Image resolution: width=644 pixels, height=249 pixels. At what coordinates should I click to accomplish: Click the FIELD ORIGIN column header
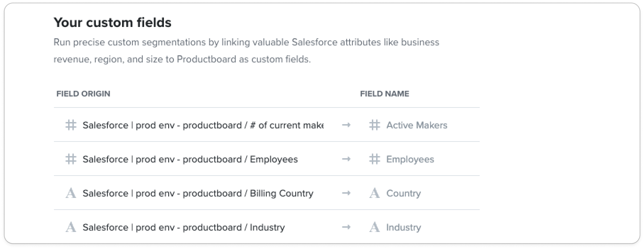[x=83, y=94]
